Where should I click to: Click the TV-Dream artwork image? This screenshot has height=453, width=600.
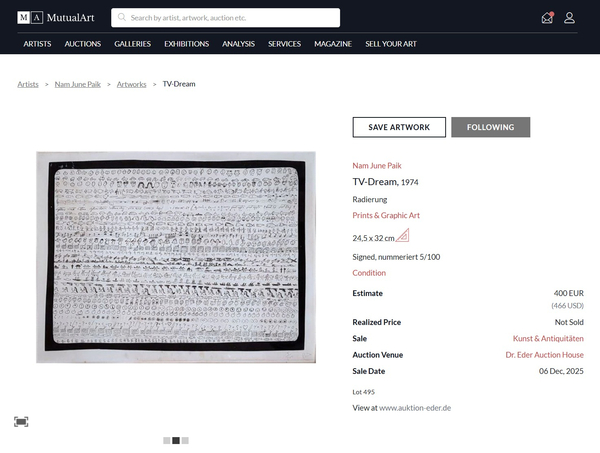click(x=176, y=257)
